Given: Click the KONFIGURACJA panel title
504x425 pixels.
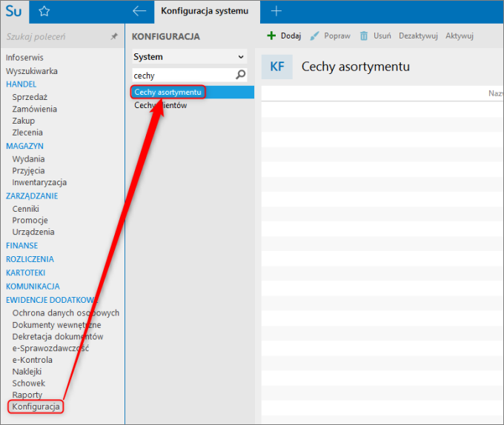Looking at the screenshot, I should (x=166, y=36).
